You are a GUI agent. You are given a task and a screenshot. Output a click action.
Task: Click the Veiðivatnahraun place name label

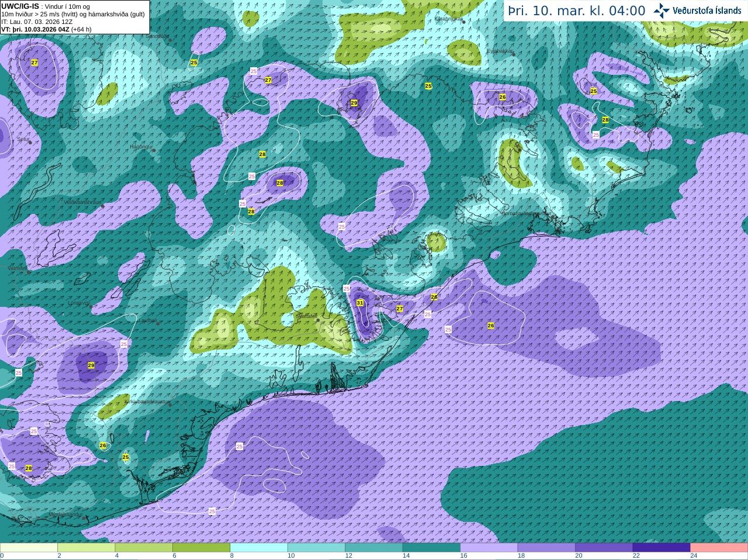pyautogui.click(x=82, y=202)
